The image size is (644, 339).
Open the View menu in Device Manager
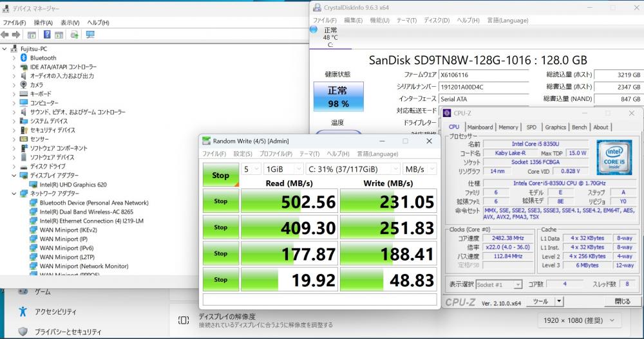point(70,23)
